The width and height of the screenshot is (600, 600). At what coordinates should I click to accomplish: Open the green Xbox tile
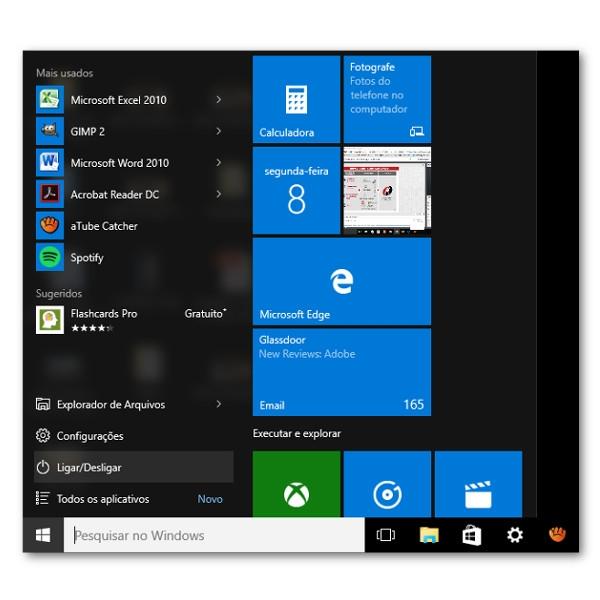click(x=296, y=484)
